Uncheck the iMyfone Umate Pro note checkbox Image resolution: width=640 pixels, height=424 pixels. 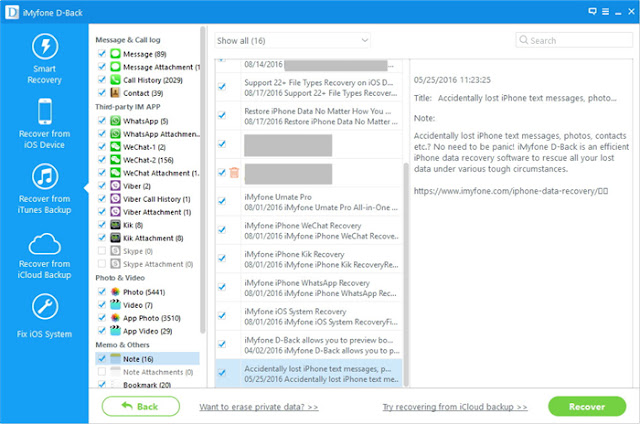tap(222, 201)
